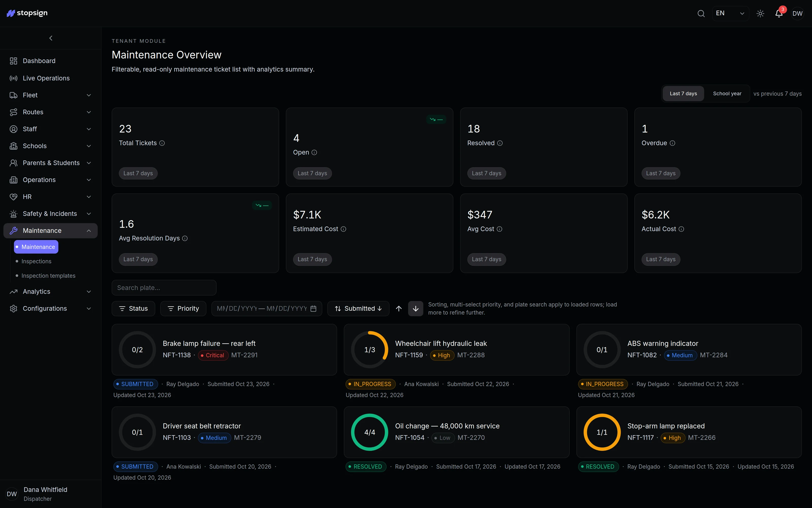The height and width of the screenshot is (508, 812).
Task: Click the 1/3 progress ring on Wheelchair lift
Action: pos(369,350)
